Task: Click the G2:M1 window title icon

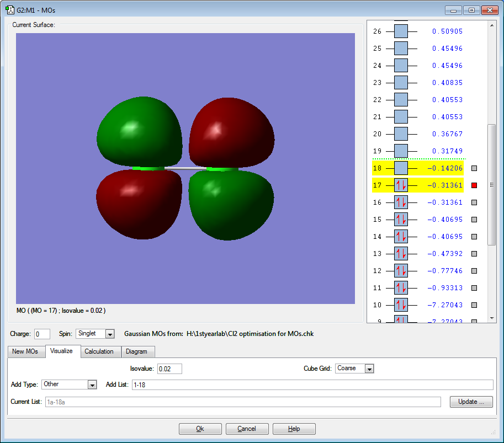Action: 10,10
